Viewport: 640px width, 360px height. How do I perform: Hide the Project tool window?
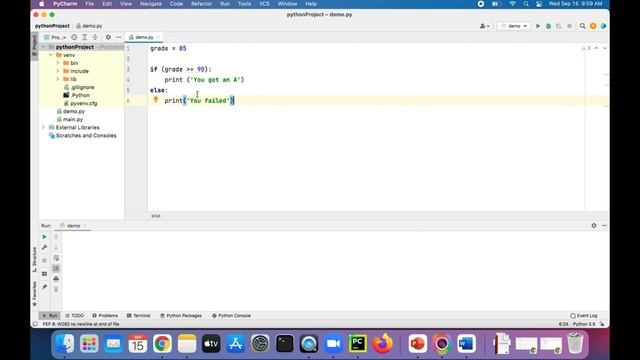click(x=119, y=37)
